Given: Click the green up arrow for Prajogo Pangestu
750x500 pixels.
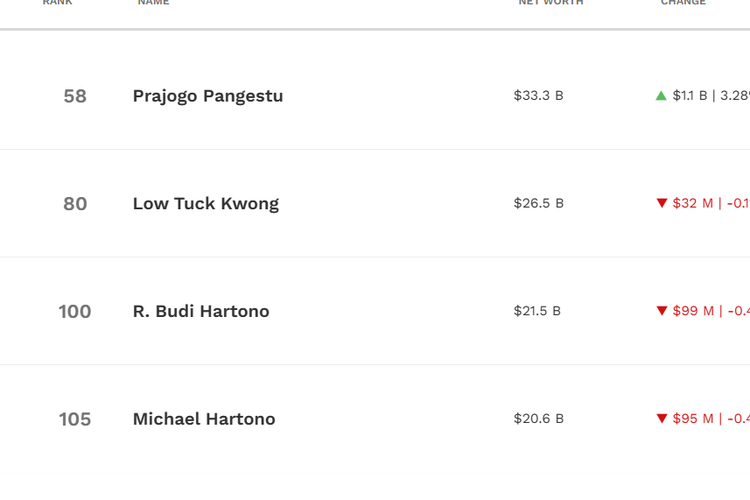Looking at the screenshot, I should click(x=661, y=96).
